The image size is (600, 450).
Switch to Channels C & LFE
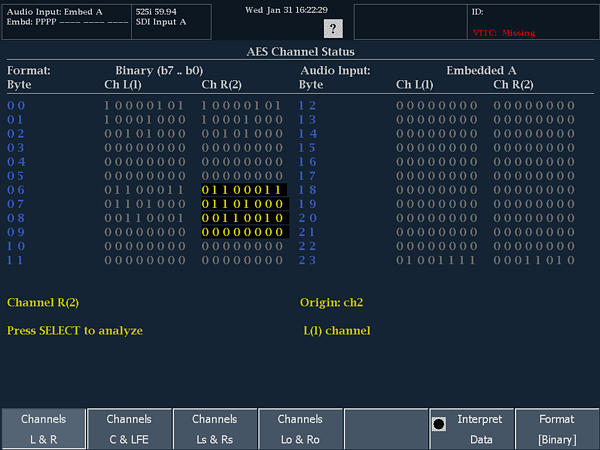point(129,428)
